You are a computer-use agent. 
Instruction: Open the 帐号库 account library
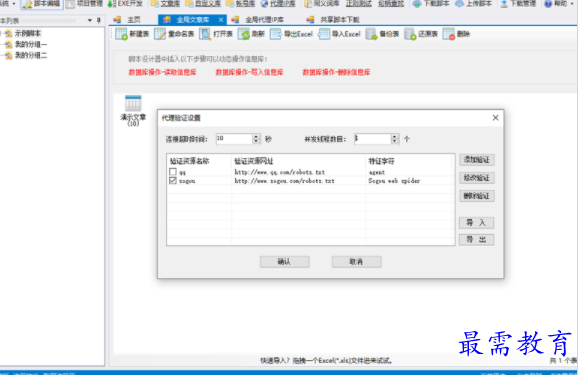point(241,4)
